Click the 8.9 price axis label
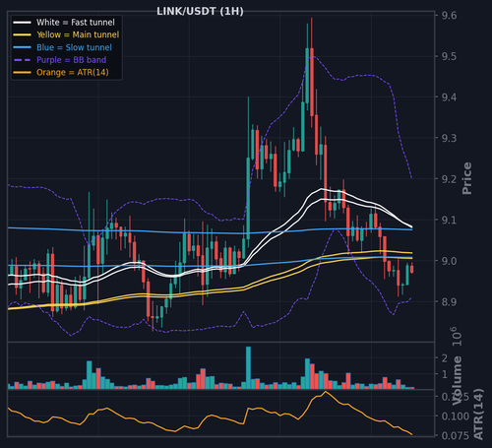 pyautogui.click(x=449, y=301)
